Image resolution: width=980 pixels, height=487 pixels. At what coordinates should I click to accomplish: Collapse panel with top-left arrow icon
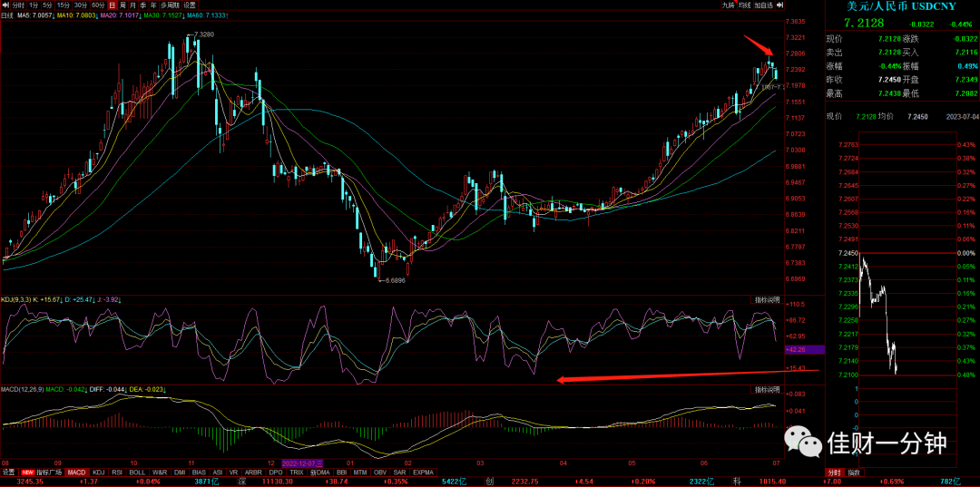(5, 5)
